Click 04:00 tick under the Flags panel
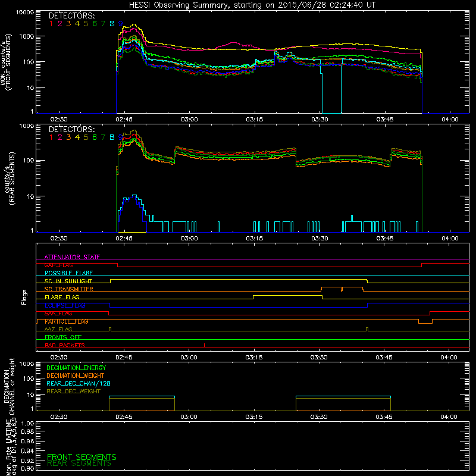The height and width of the screenshot is (476, 476). click(449, 358)
